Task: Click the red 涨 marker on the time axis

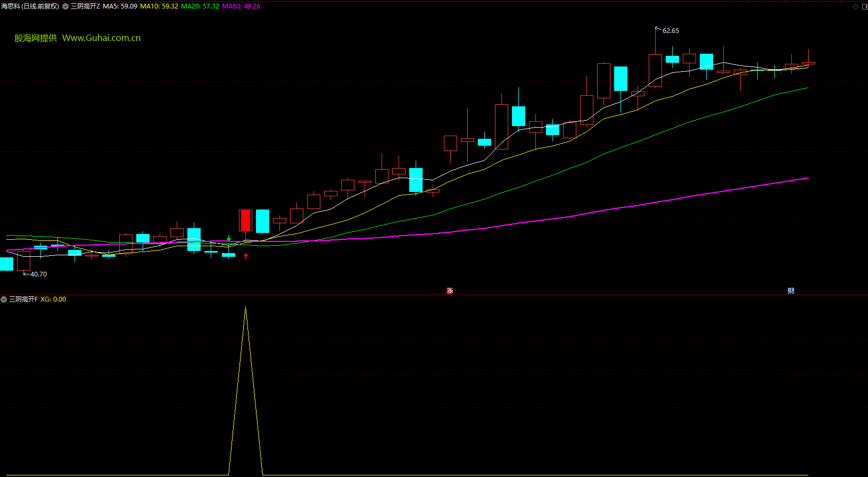Action: 450,290
